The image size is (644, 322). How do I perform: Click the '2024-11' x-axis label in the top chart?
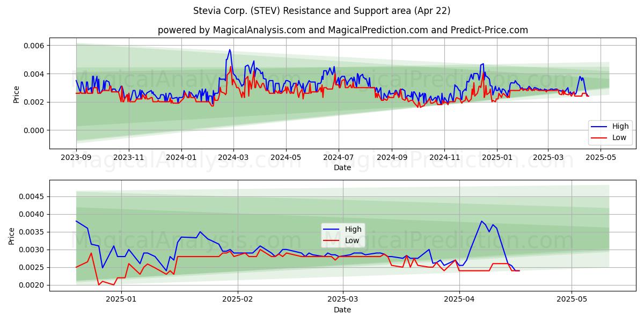(x=444, y=158)
